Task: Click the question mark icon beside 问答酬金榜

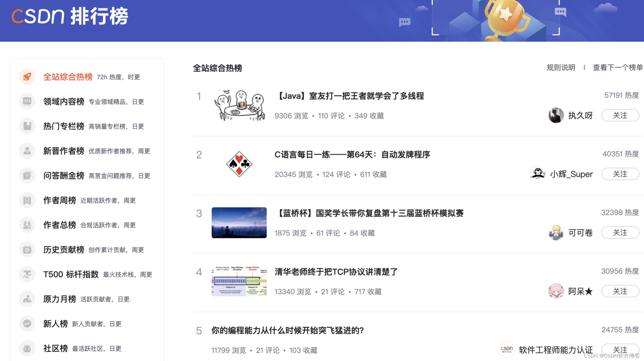Action: point(27,175)
